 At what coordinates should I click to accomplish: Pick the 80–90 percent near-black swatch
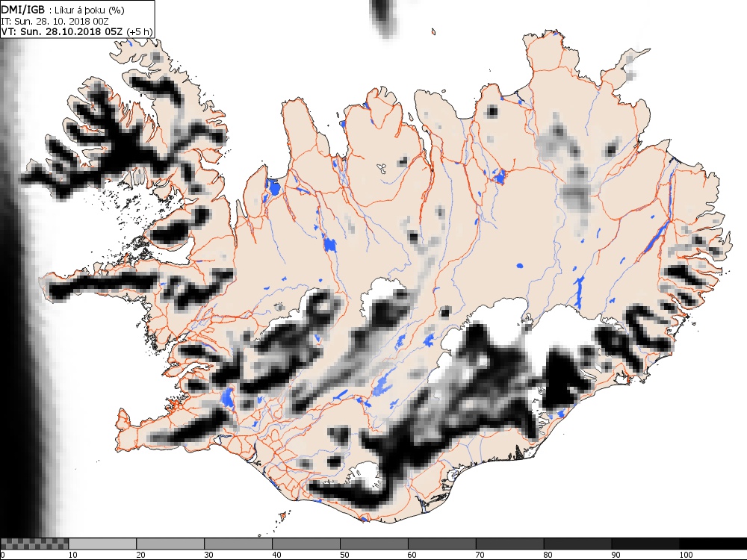click(x=577, y=544)
